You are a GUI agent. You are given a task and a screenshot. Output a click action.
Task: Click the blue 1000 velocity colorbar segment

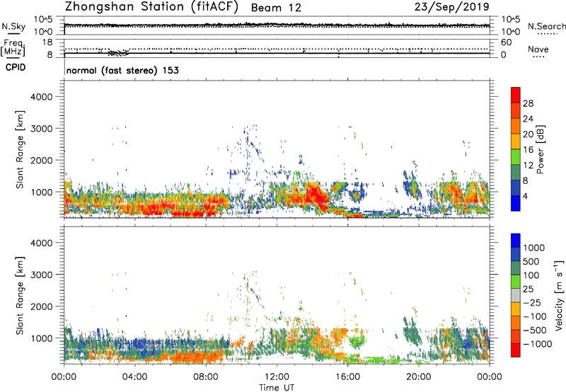tap(516, 241)
